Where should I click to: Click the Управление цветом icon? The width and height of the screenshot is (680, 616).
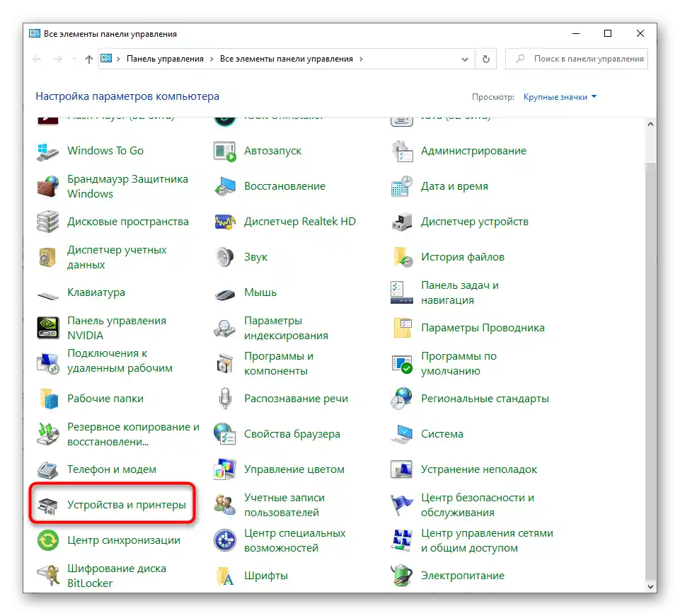224,469
